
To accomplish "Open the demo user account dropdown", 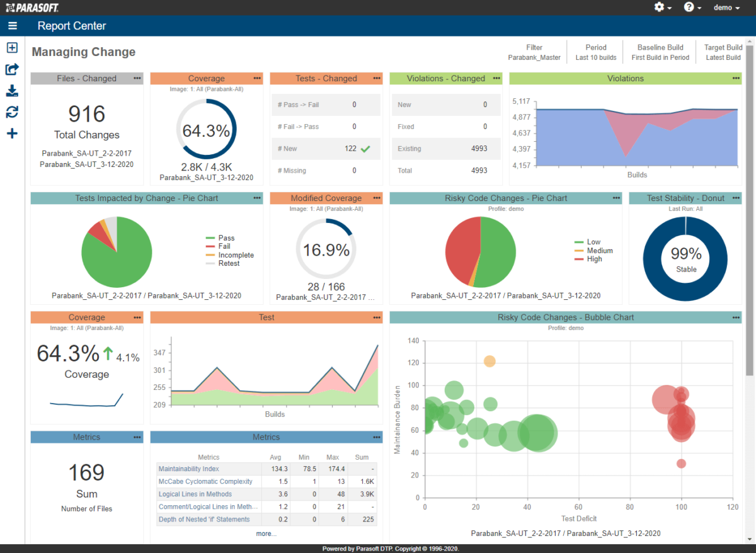I will click(726, 8).
